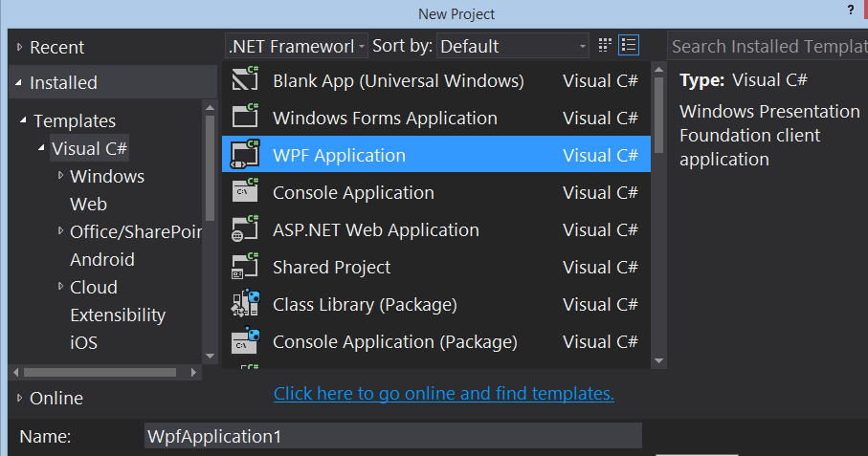Open the .NET Framework version dropdown

pyautogui.click(x=296, y=46)
